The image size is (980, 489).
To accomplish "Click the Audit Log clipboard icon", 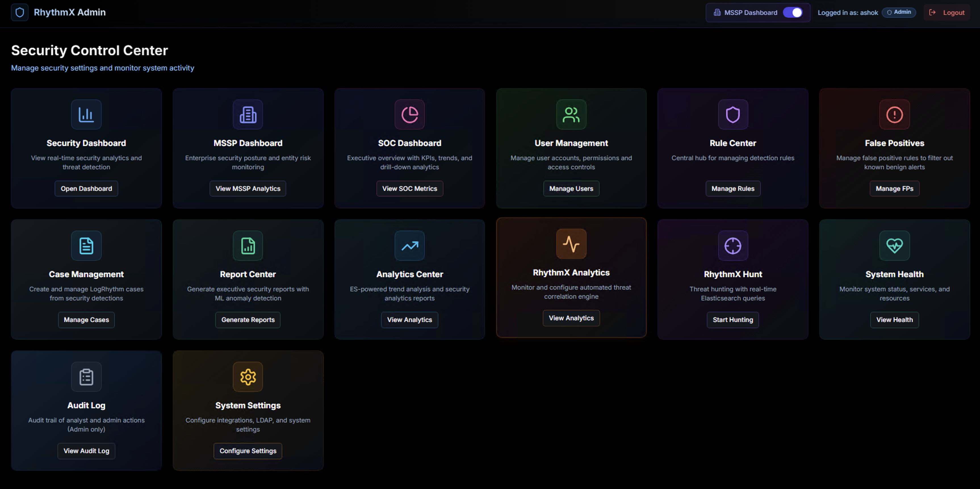I will pos(86,377).
